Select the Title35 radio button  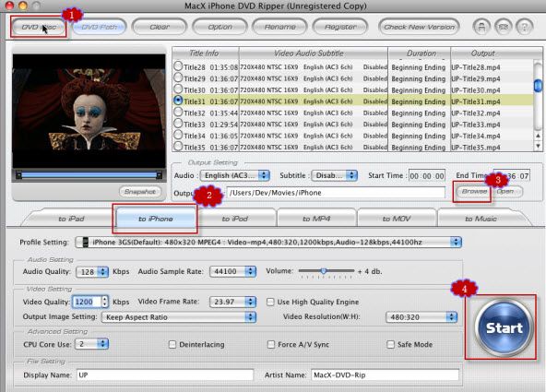[x=178, y=147]
